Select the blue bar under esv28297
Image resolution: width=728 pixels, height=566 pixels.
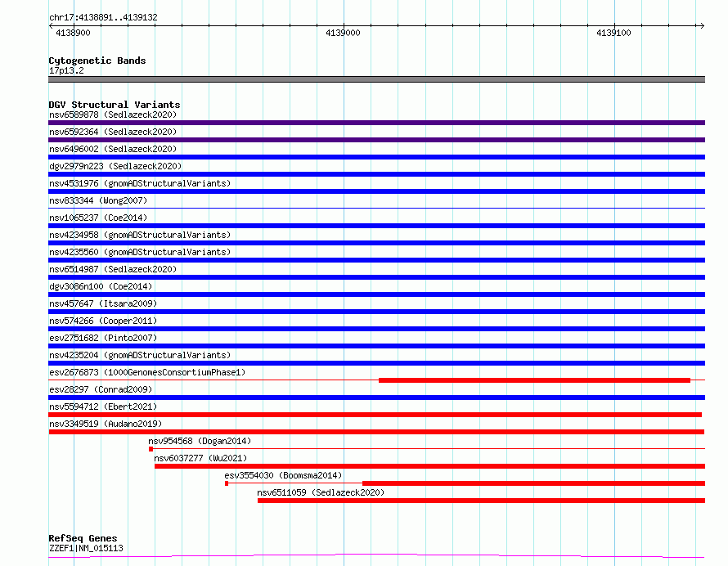click(x=376, y=398)
